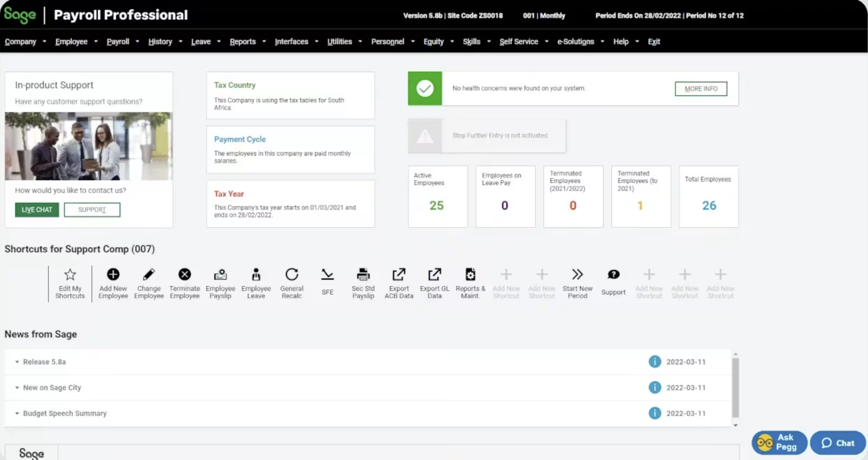Image resolution: width=868 pixels, height=460 pixels.
Task: Click the Add New Shortcut left of Start New Period
Action: point(542,283)
